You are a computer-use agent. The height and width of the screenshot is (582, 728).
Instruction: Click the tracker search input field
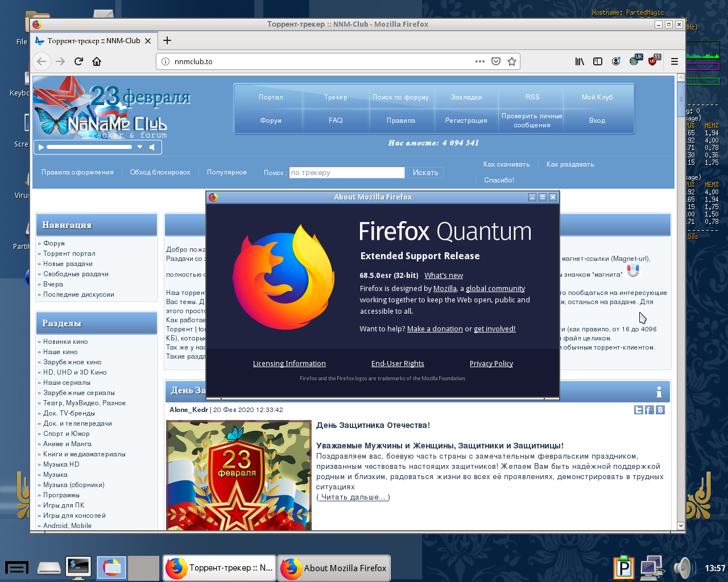[x=347, y=173]
